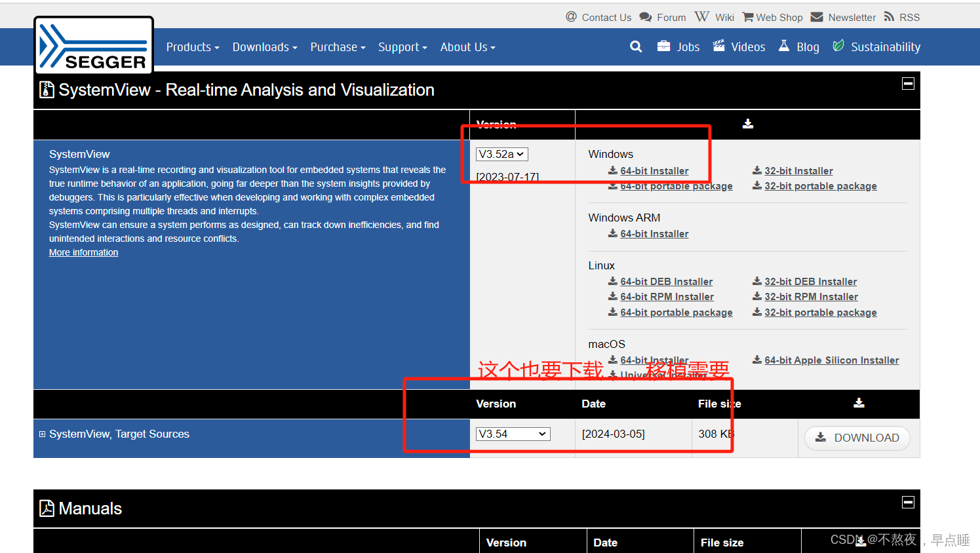Click the Manuals PDF title icon
The image size is (980, 553).
47,508
